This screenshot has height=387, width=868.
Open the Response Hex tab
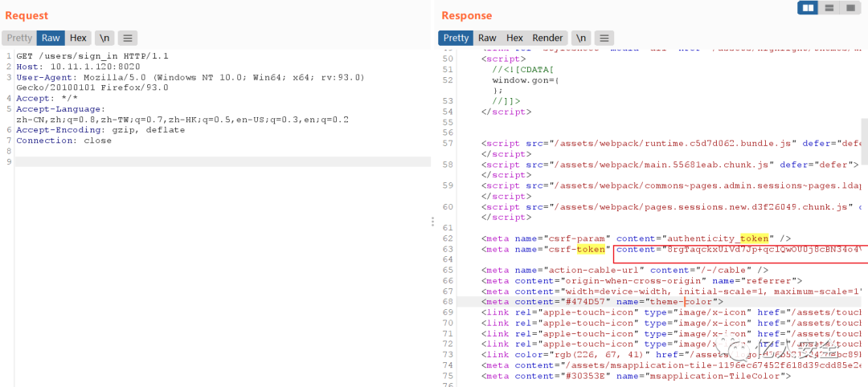coord(514,39)
